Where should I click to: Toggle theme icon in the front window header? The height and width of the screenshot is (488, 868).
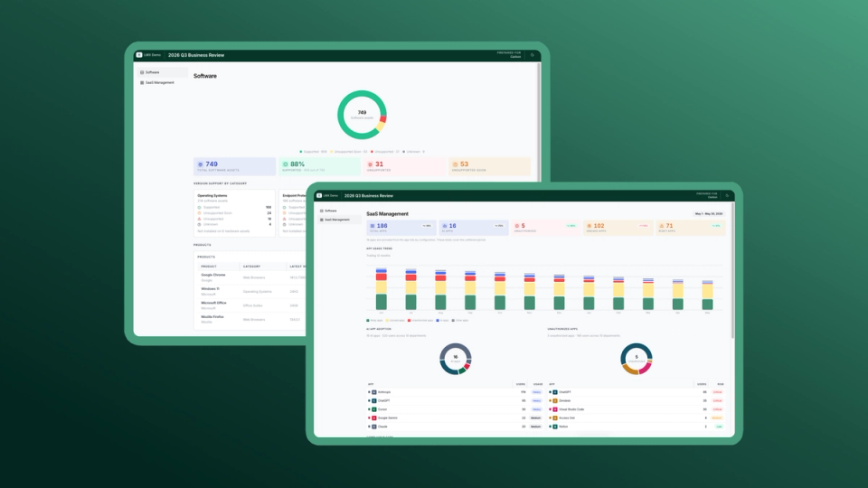coord(727,195)
